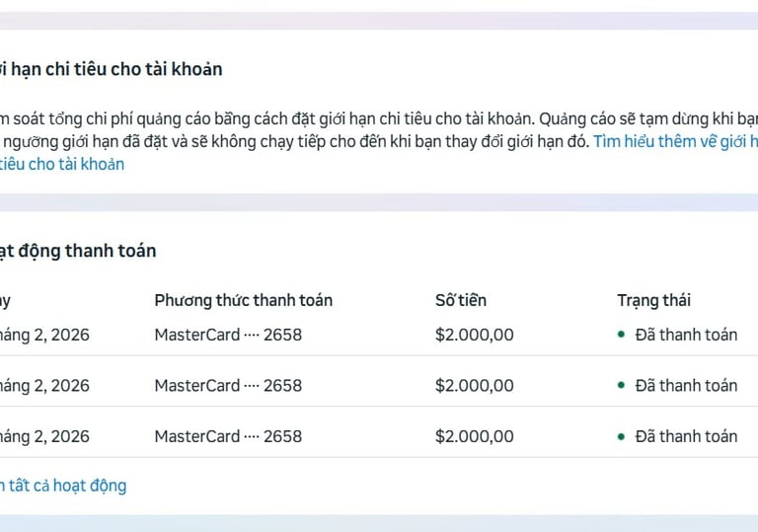Click the green status dot in first payment row

[x=621, y=335]
